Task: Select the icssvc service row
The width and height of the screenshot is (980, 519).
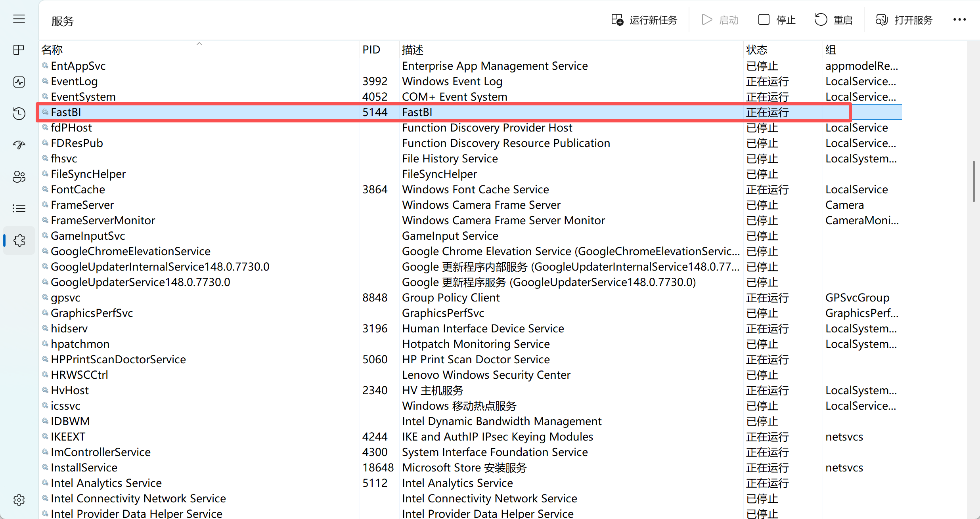Action: pyautogui.click(x=471, y=406)
